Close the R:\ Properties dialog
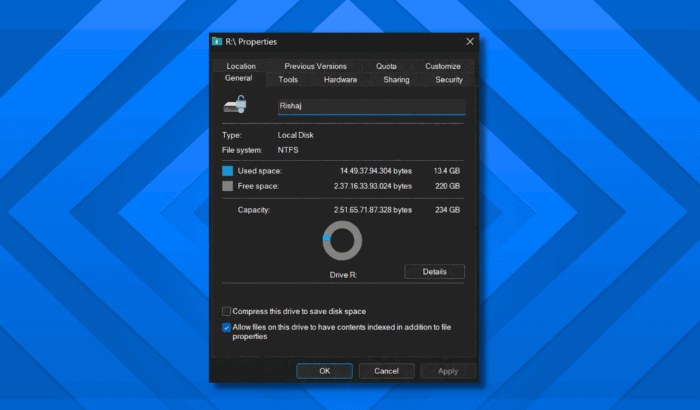This screenshot has height=410, width=700. tap(470, 42)
